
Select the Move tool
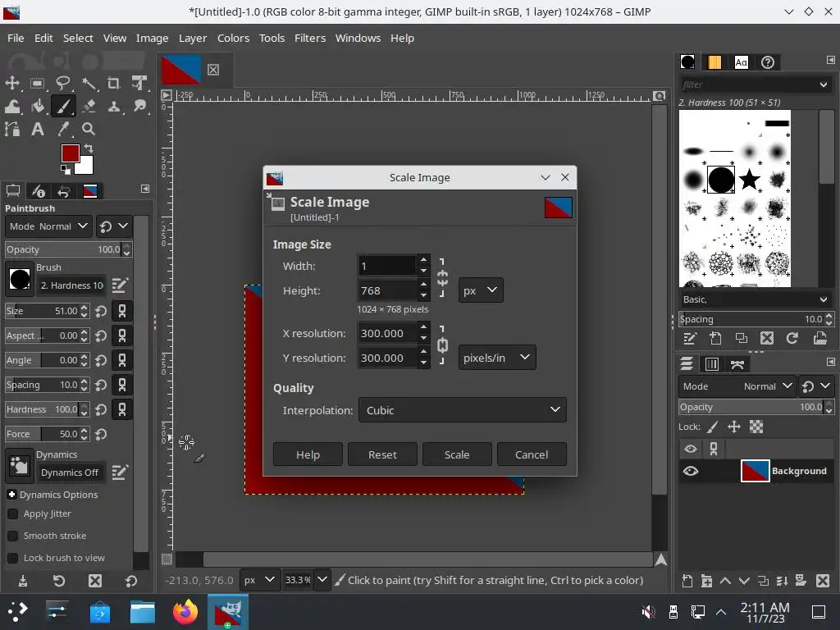tap(12, 83)
